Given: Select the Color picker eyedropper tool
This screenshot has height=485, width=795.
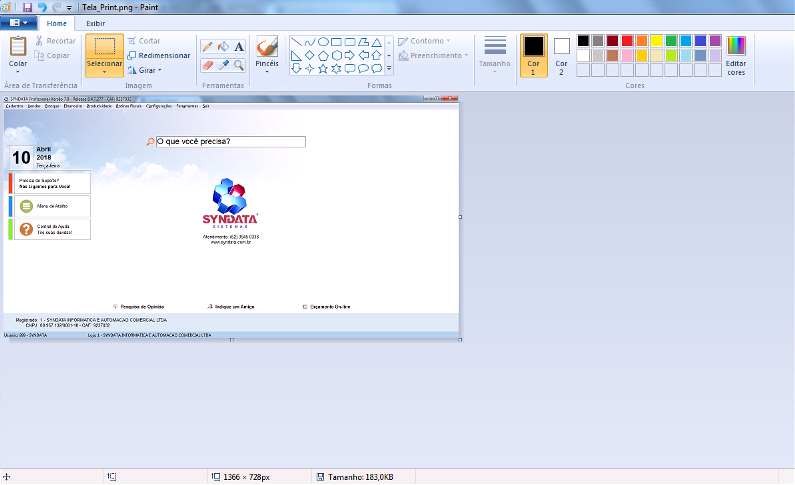Looking at the screenshot, I should (223, 65).
